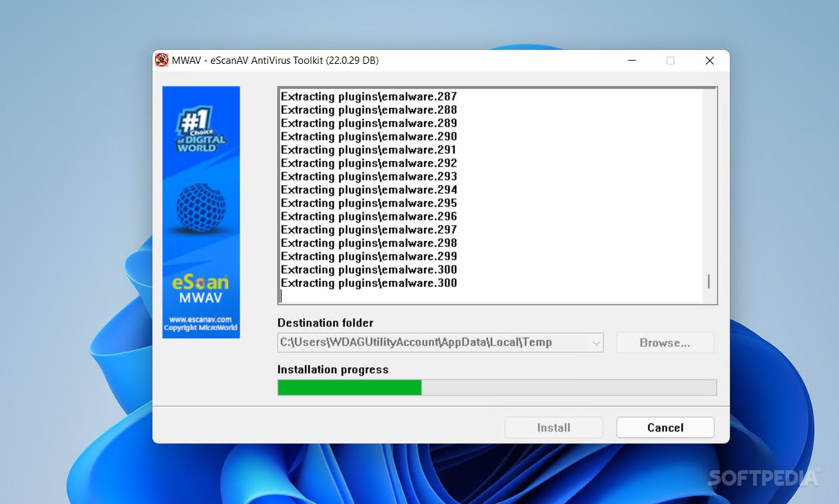839x504 pixels.
Task: Click the blue globe icon in banner
Action: click(x=200, y=208)
